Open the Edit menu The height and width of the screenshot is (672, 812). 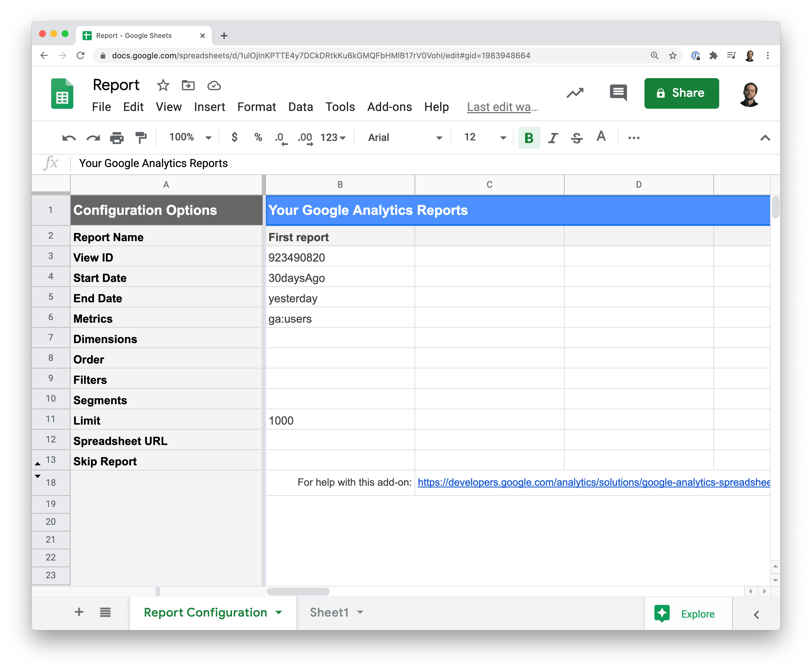coord(133,107)
